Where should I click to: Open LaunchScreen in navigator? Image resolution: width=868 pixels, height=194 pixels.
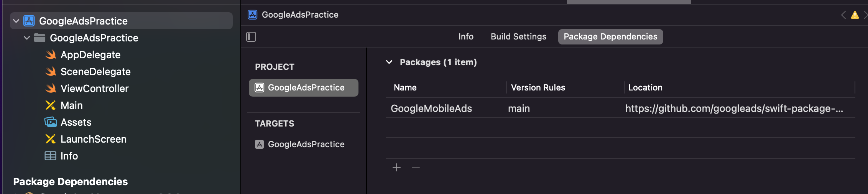pos(94,139)
